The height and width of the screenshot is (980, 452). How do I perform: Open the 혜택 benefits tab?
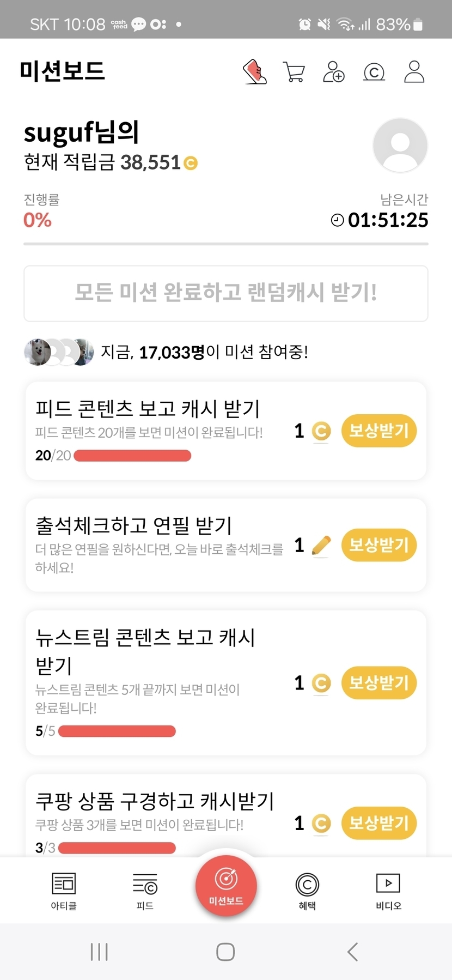coord(307,891)
